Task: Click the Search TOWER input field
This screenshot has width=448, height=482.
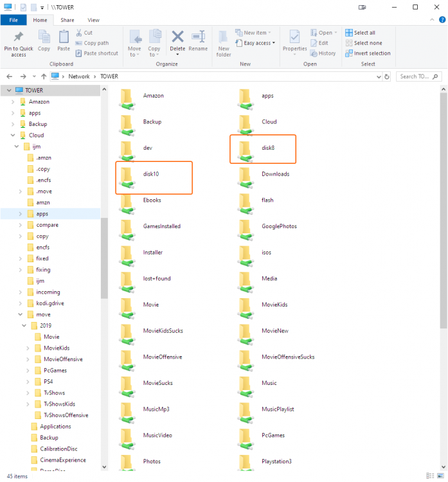Action: pos(415,76)
